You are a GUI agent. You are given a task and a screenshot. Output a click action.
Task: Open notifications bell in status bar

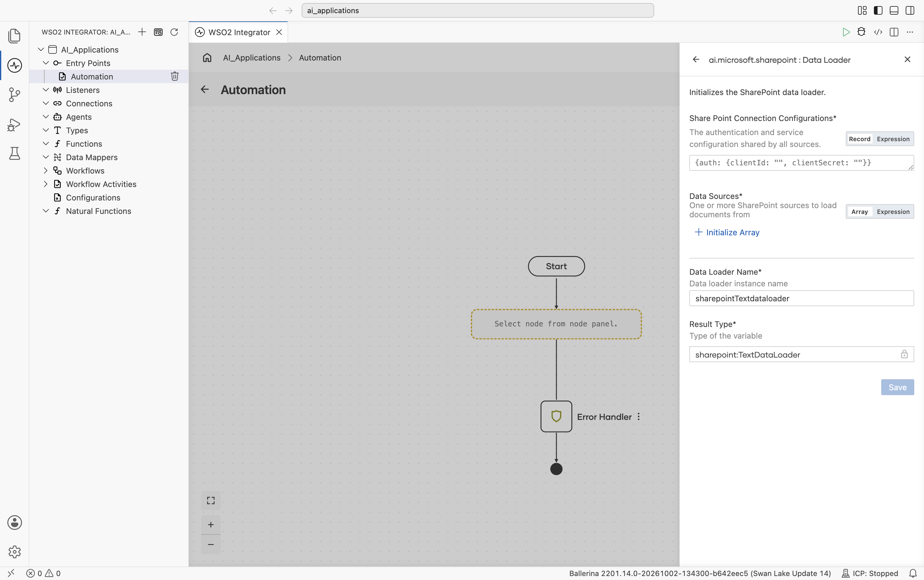913,573
